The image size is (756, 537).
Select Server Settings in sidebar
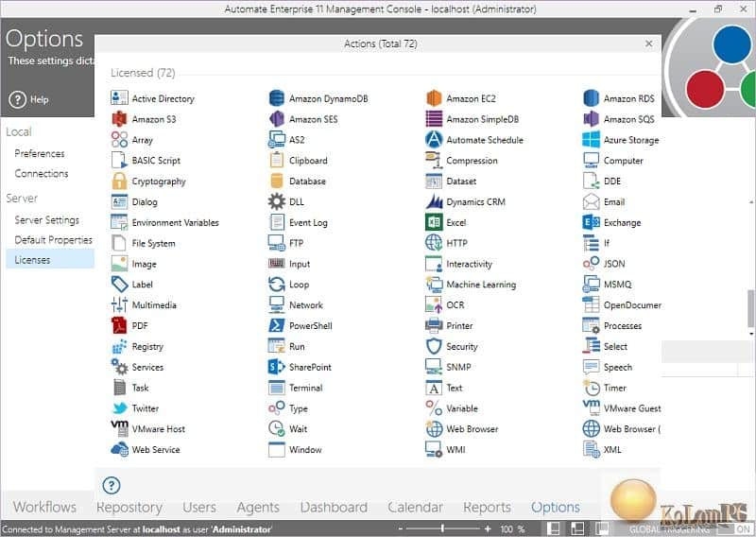[x=46, y=220]
